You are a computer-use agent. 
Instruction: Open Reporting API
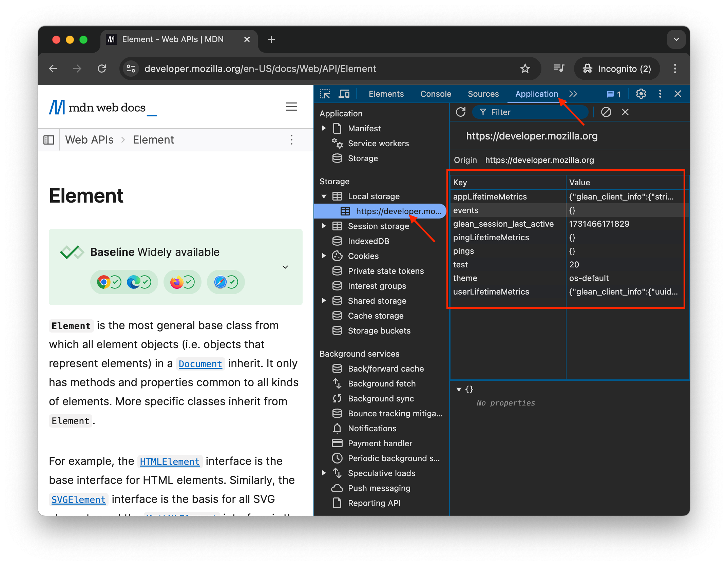click(374, 503)
